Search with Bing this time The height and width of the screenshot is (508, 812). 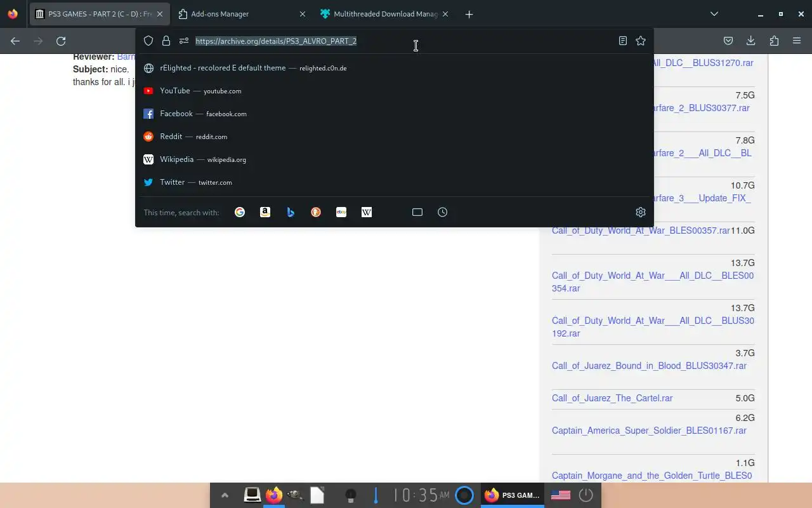291,212
